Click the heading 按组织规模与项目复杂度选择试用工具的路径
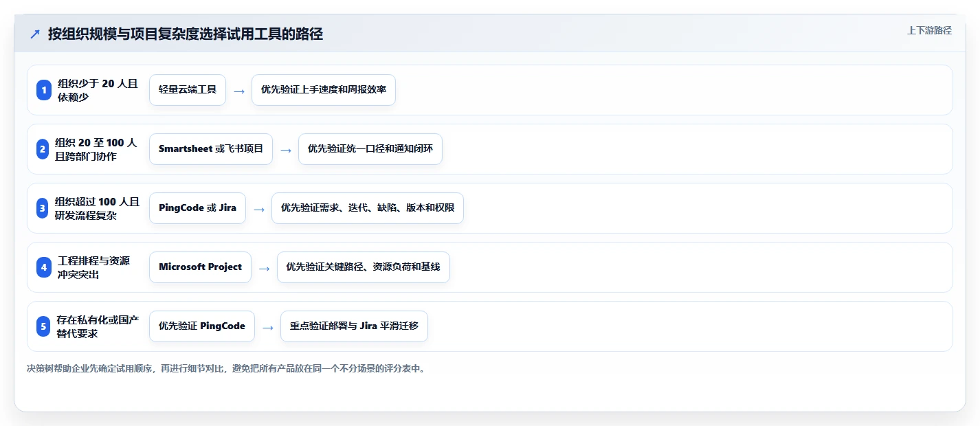 (186, 34)
